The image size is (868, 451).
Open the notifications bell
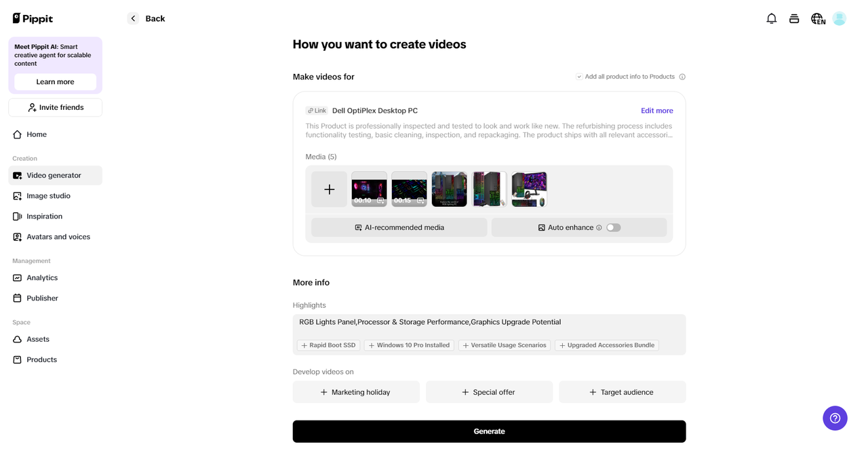coord(772,18)
